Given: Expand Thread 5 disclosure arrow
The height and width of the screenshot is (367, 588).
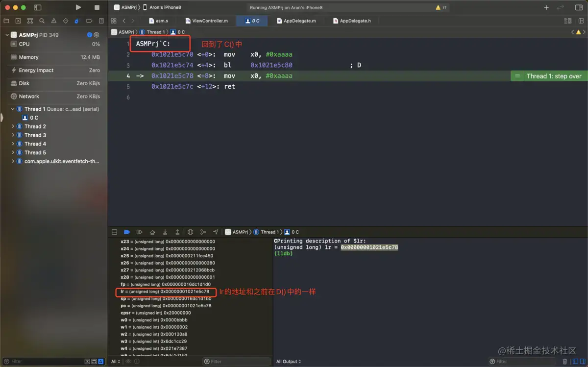Looking at the screenshot, I should pos(13,153).
